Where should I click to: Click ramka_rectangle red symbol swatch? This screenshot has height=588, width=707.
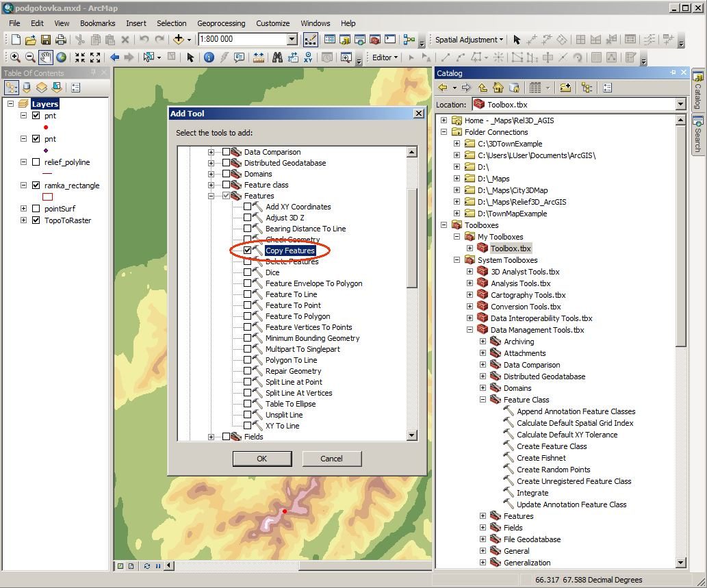tap(47, 196)
